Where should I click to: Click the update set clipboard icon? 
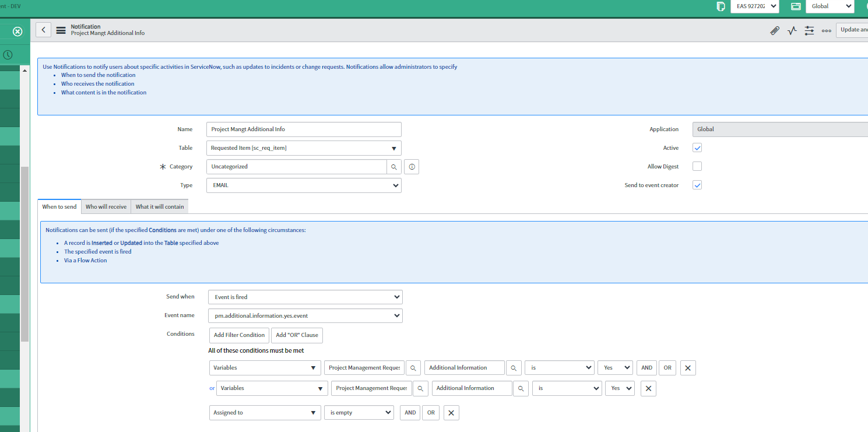(721, 6)
